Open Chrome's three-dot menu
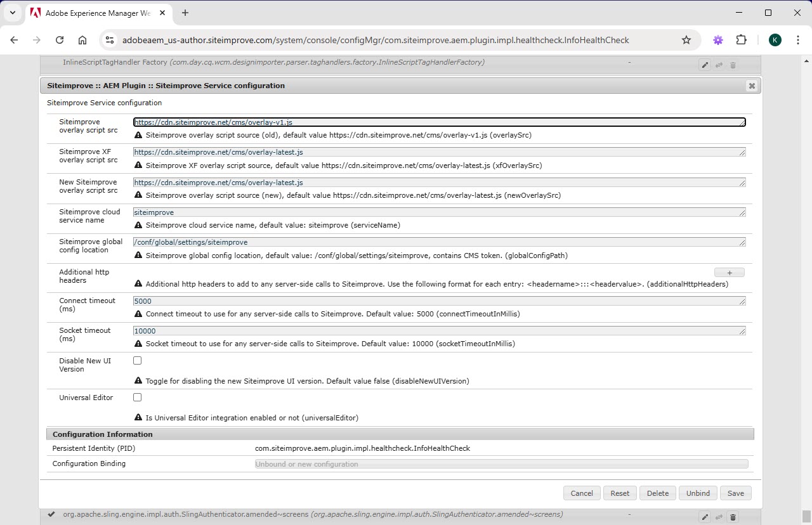The height and width of the screenshot is (525, 812). [797, 40]
